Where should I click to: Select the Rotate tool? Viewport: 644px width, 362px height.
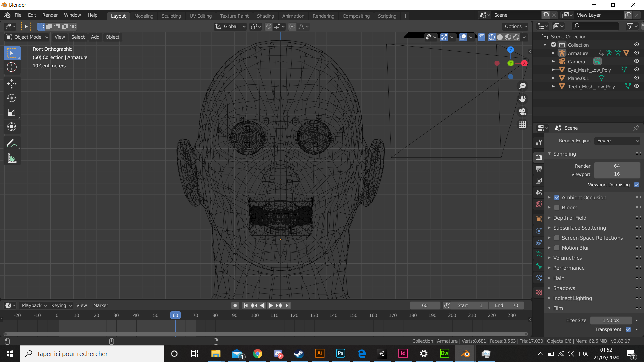(12, 98)
